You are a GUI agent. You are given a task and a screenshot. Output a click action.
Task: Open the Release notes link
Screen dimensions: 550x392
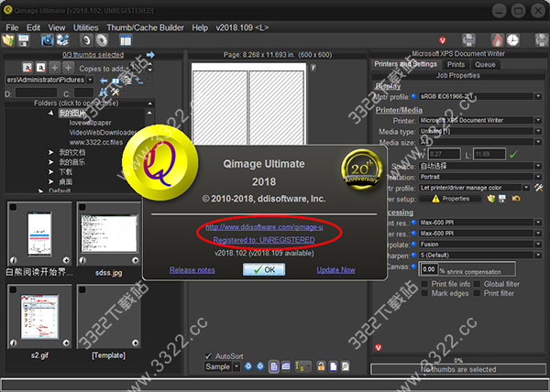point(192,270)
